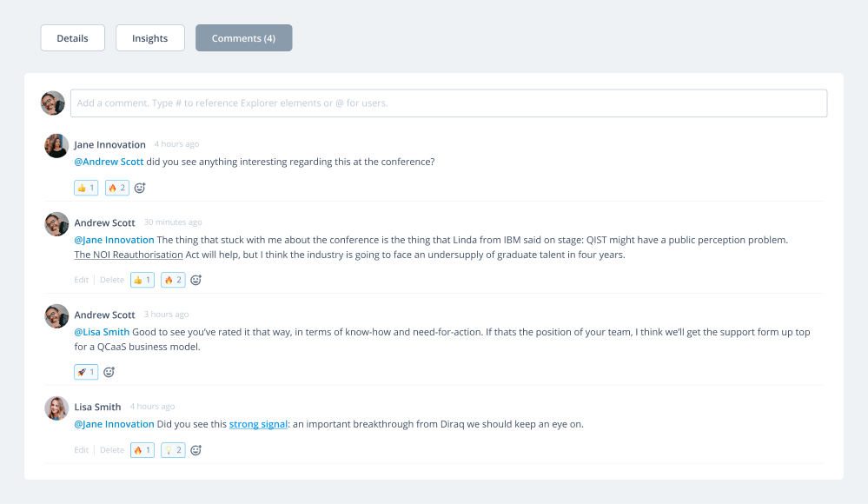Open the add-reaction emoji picker on Jane Innovation's comment
The height and width of the screenshot is (504, 868).
pos(139,188)
